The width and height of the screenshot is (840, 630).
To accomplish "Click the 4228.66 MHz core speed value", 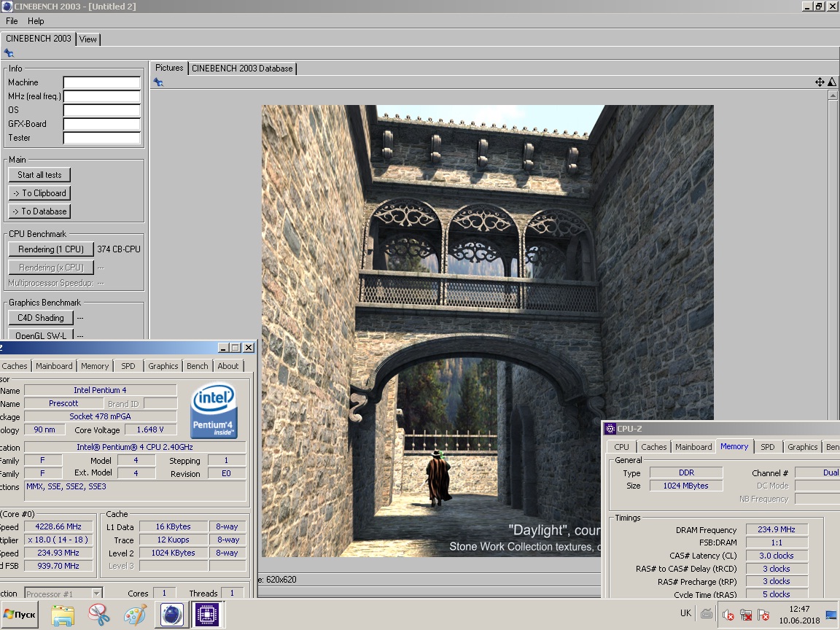I will 58,526.
